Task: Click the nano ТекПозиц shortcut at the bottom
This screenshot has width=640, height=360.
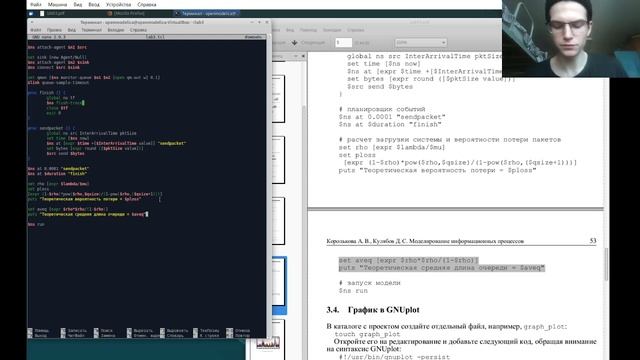Action: [206, 331]
